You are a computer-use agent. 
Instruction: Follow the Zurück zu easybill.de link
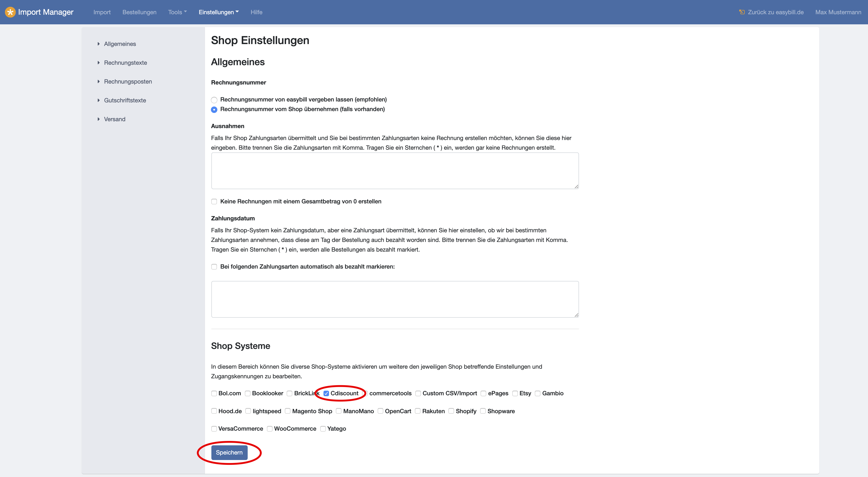[776, 12]
